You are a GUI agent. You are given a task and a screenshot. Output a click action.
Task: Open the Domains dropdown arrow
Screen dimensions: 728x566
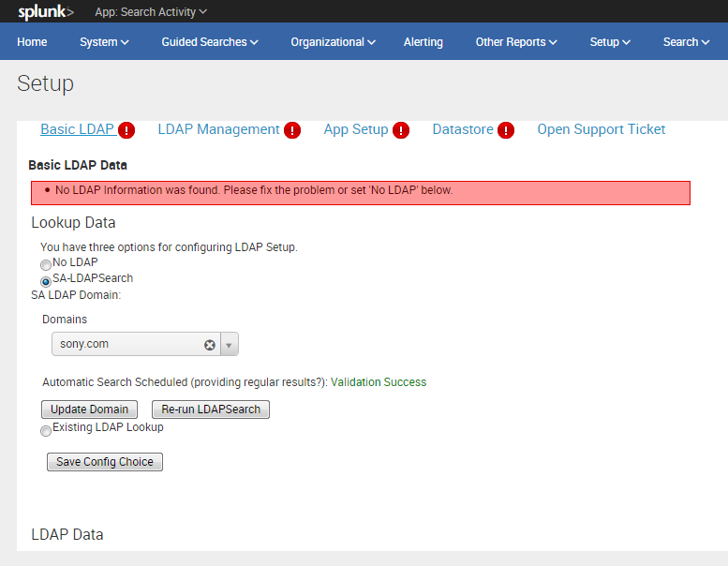click(x=230, y=345)
